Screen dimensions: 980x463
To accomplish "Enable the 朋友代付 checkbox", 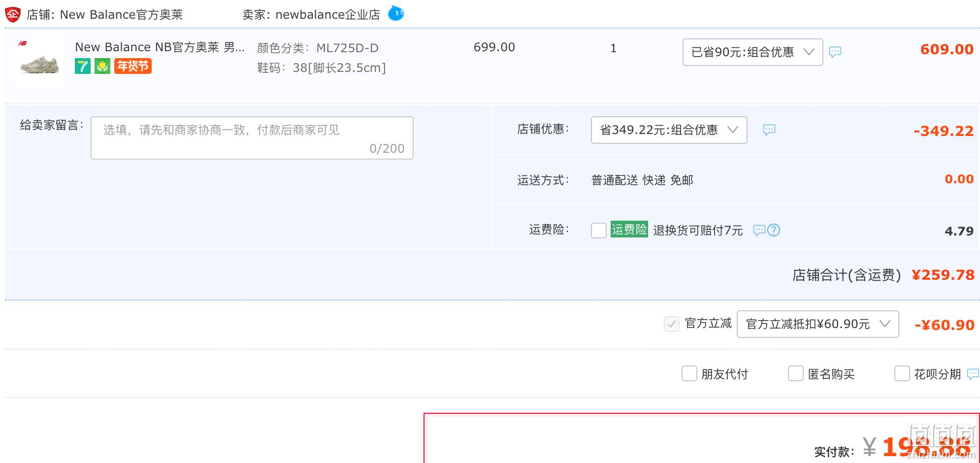I will point(689,373).
